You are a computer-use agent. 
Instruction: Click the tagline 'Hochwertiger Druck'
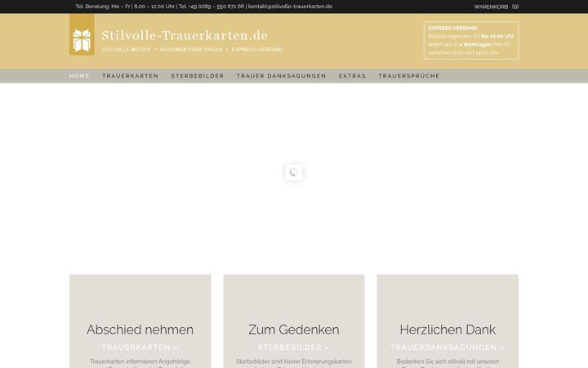point(191,50)
